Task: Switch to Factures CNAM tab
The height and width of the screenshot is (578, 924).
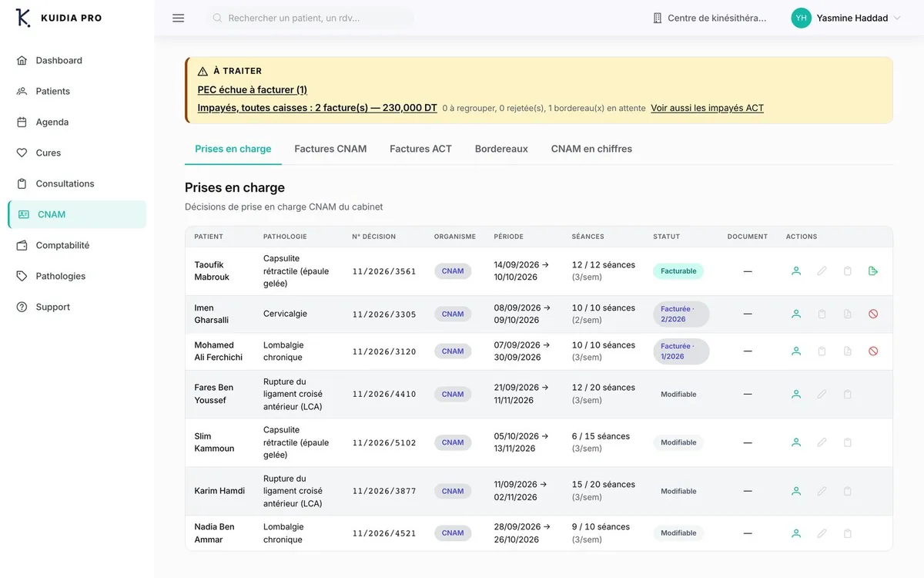Action: pos(330,149)
